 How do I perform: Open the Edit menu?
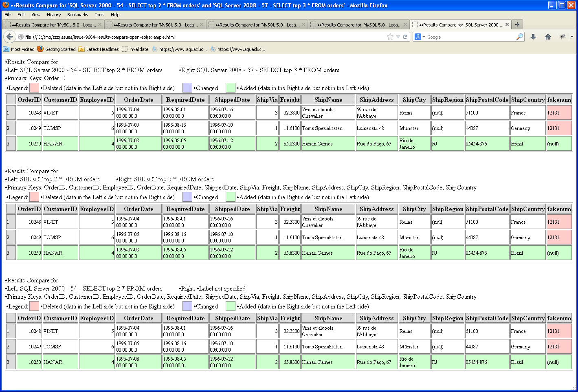point(21,15)
